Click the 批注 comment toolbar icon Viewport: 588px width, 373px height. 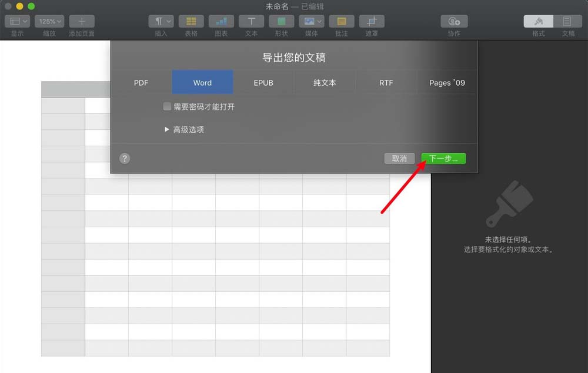point(342,21)
